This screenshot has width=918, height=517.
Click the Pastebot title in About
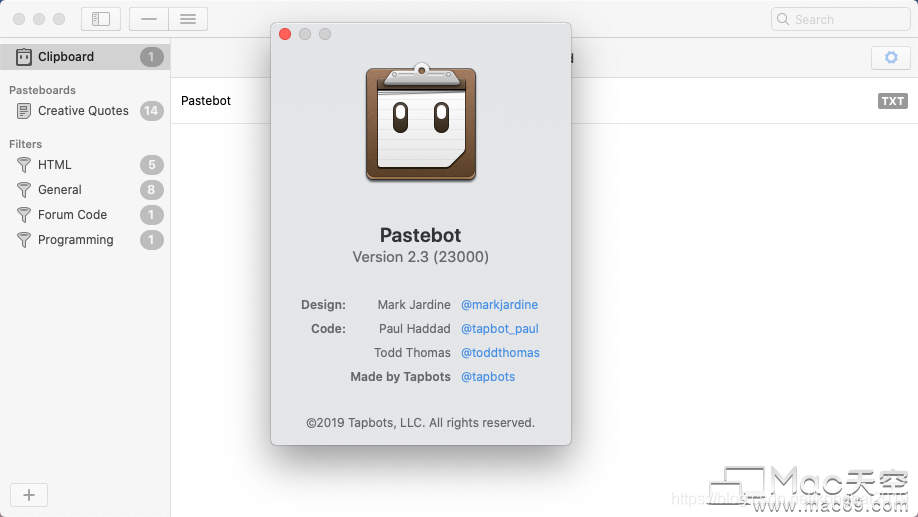point(420,235)
